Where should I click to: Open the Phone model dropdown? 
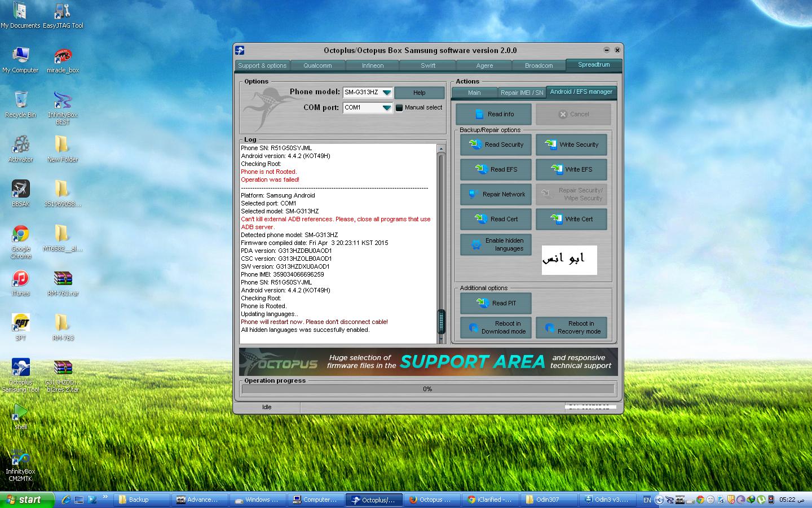point(386,93)
